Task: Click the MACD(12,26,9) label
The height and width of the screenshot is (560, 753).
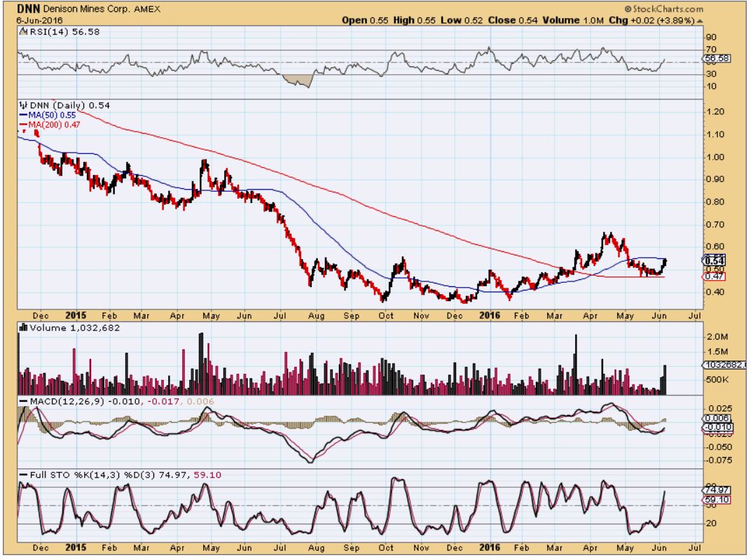Action: 67,402
